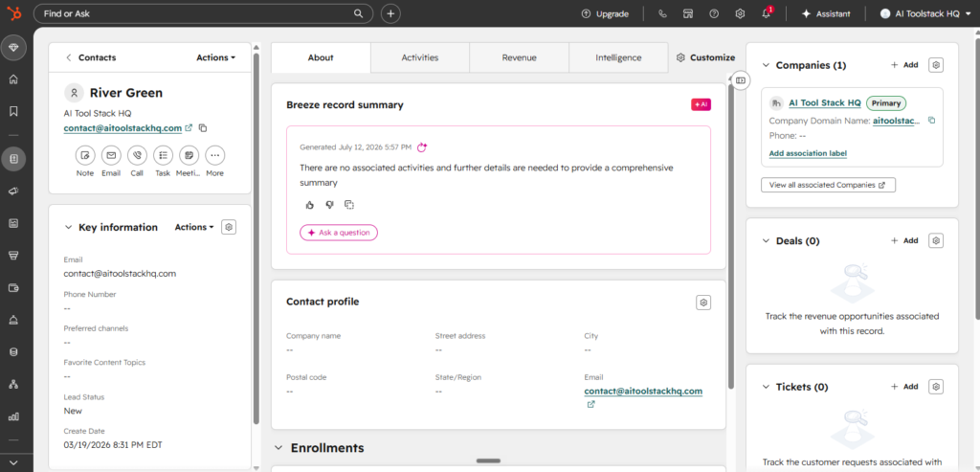Expand the left navigation sidebar chevron

13,462
